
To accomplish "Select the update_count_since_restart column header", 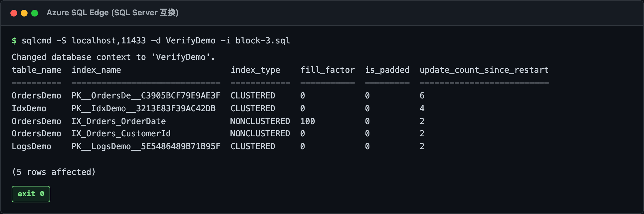I will point(484,70).
